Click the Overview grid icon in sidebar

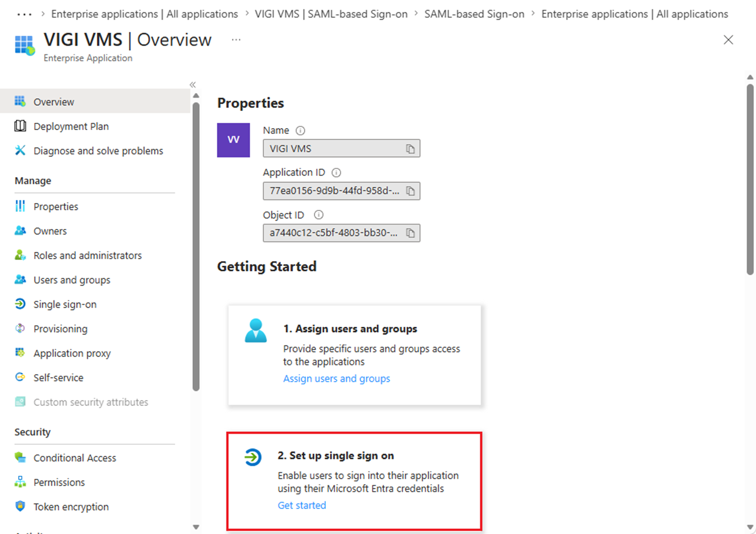(20, 101)
